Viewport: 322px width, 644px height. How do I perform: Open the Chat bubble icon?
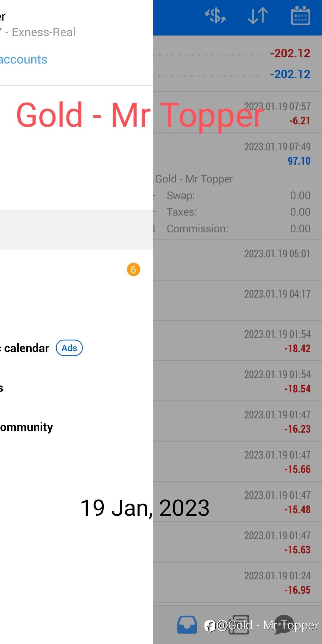(284, 625)
